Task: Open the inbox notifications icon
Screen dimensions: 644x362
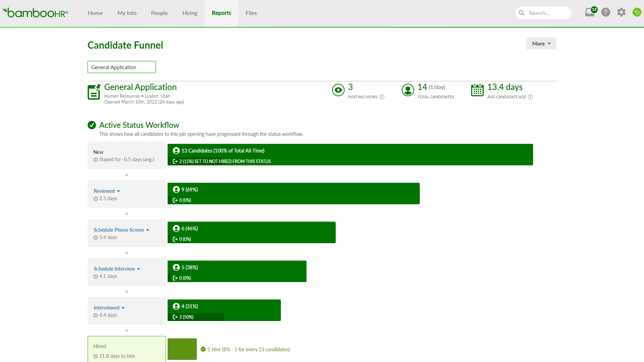Action: coord(590,13)
